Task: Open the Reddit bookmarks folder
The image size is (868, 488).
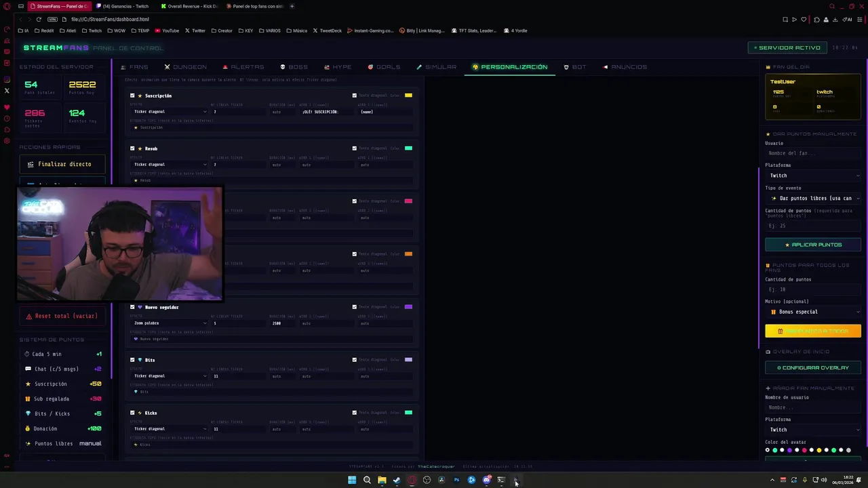Action: tap(44, 30)
